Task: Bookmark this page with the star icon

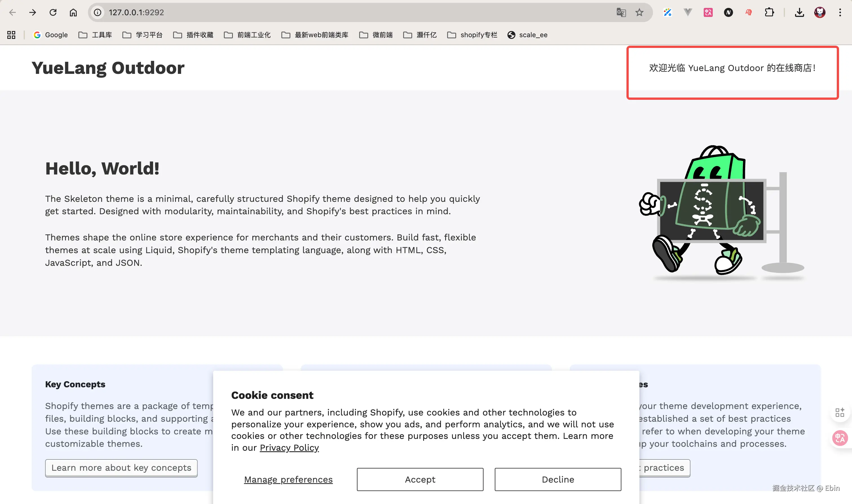Action: [639, 13]
